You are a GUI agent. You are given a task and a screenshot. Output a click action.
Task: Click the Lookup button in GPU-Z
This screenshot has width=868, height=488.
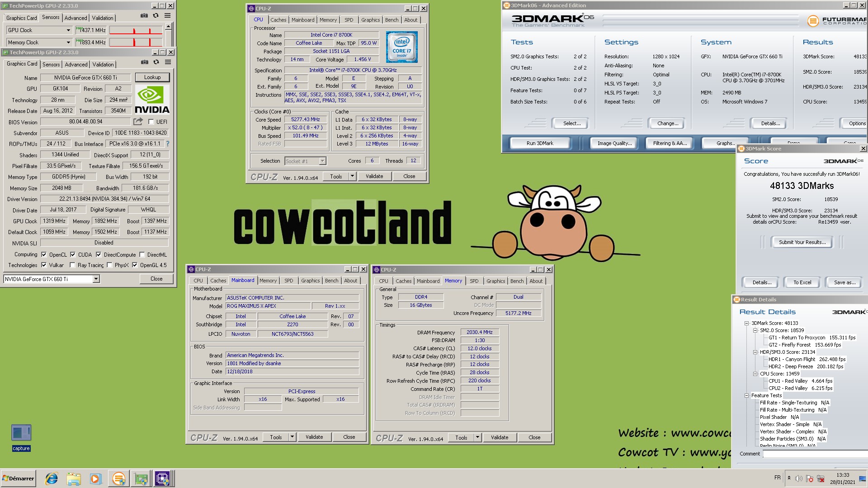(x=152, y=77)
